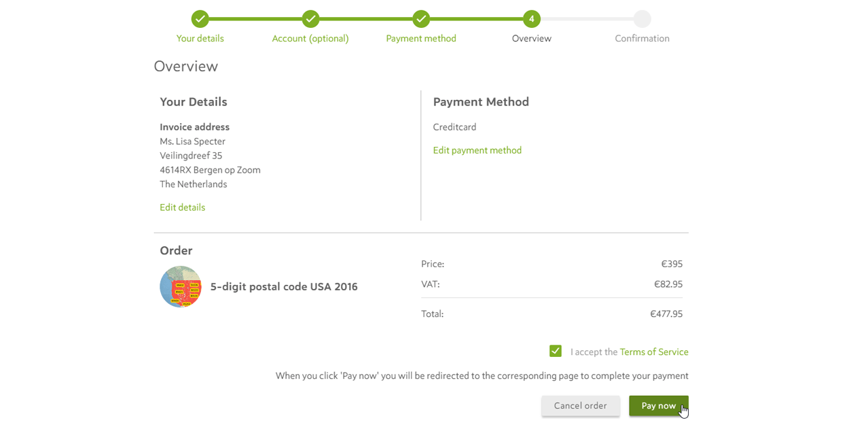Viewport: 868px width, 444px height.
Task: Click the Pay now button
Action: point(659,406)
